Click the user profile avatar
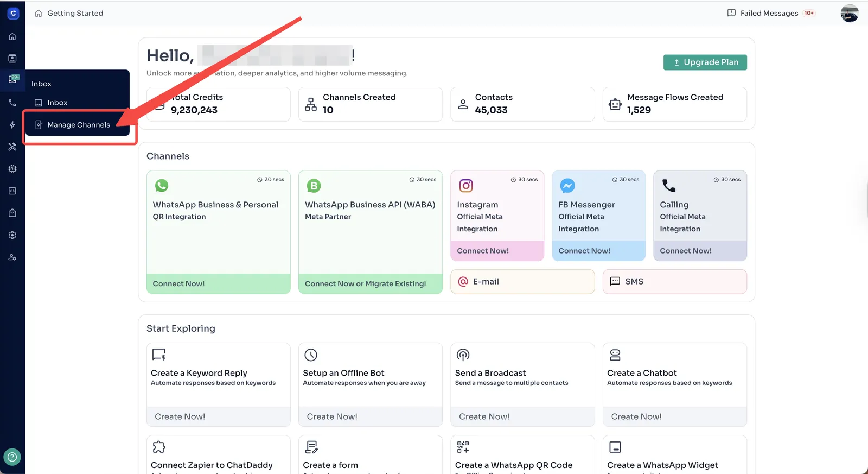 [849, 14]
